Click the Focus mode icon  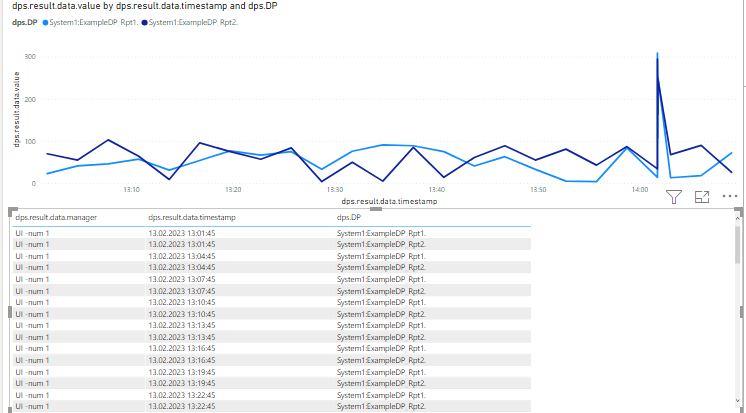(701, 197)
